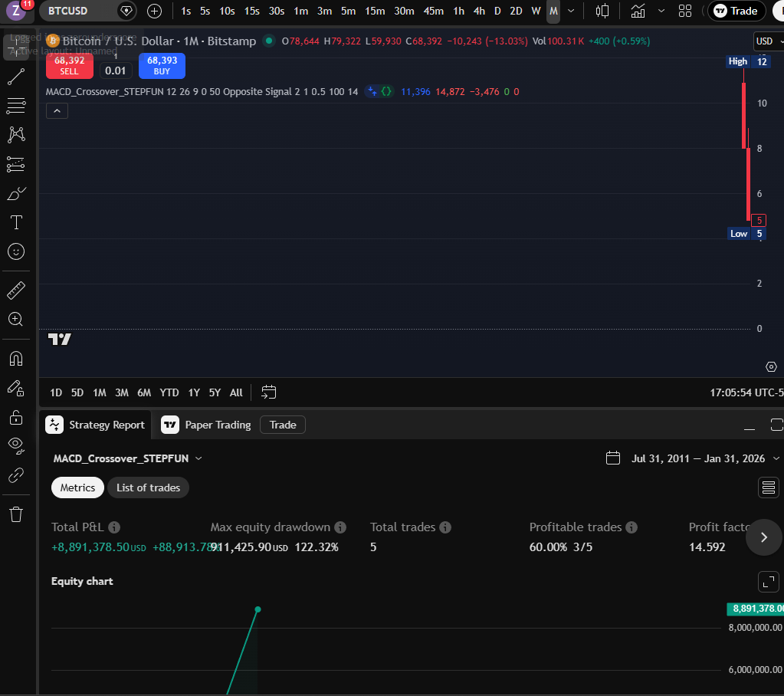This screenshot has height=696, width=784.
Task: Select the Measure ruler tool
Action: coord(16,290)
